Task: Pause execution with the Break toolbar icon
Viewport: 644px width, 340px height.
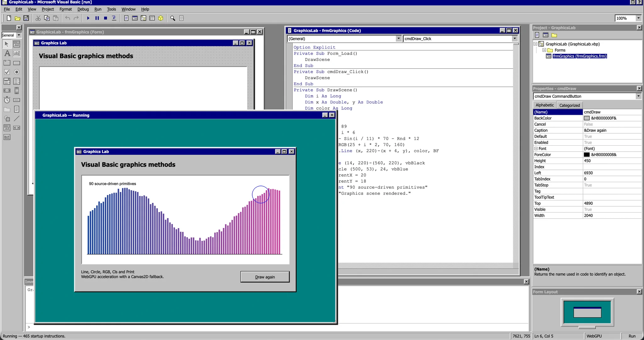Action: (97, 18)
